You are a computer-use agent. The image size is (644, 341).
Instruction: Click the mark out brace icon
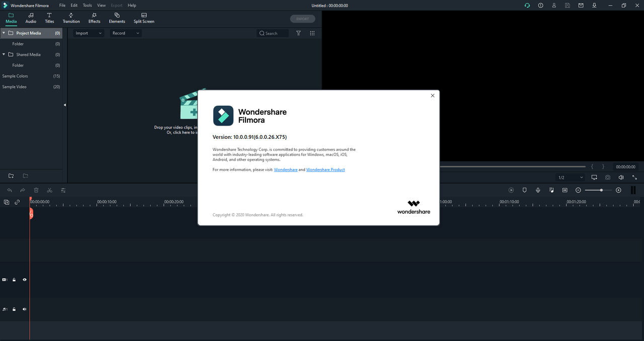point(603,166)
